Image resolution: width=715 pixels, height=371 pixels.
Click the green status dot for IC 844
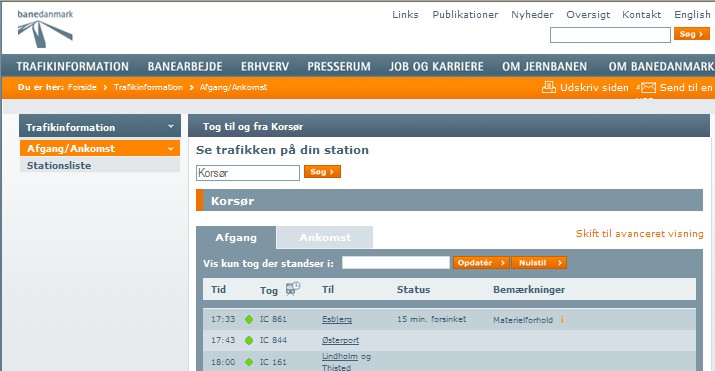coord(249,340)
